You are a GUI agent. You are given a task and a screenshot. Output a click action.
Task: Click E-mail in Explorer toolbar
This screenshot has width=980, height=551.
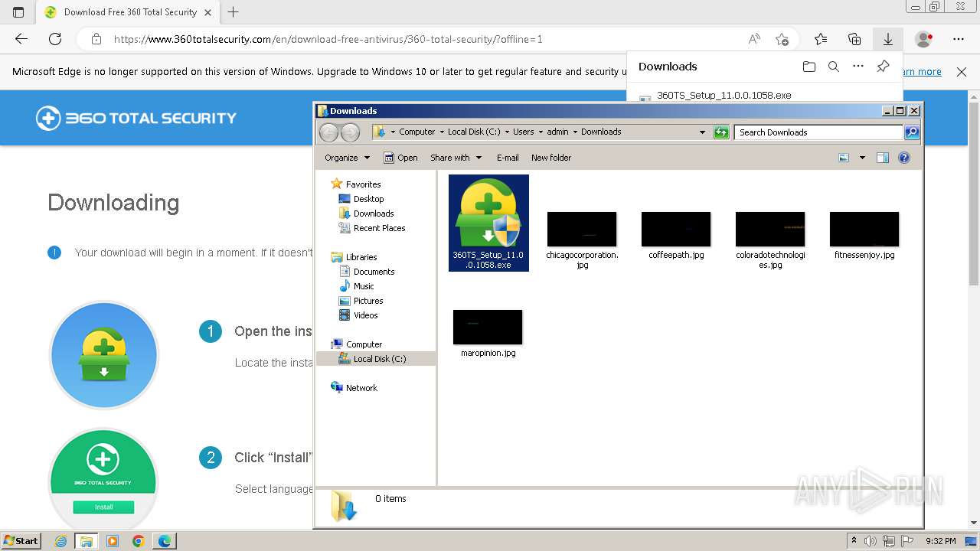pos(508,158)
